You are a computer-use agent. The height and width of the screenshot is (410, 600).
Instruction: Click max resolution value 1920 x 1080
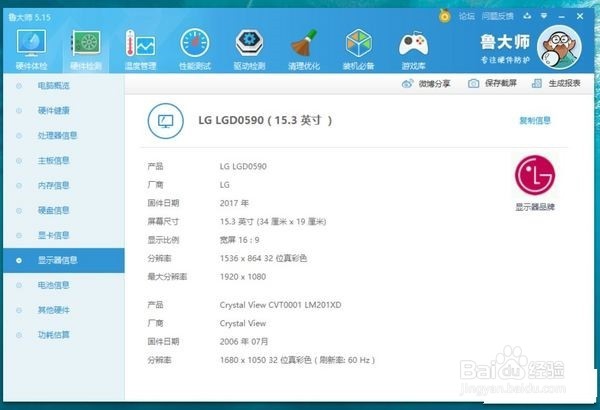[x=243, y=277]
